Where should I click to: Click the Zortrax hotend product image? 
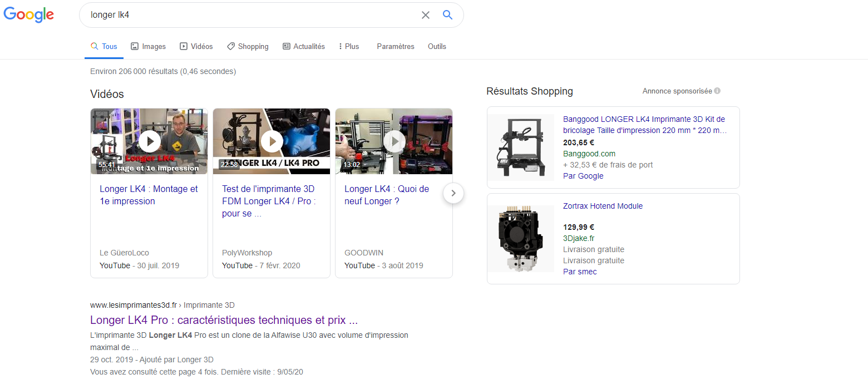coord(521,238)
